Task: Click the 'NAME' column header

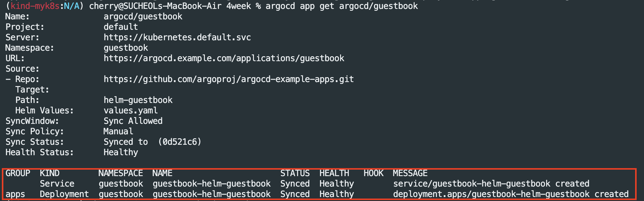Action: [163, 173]
